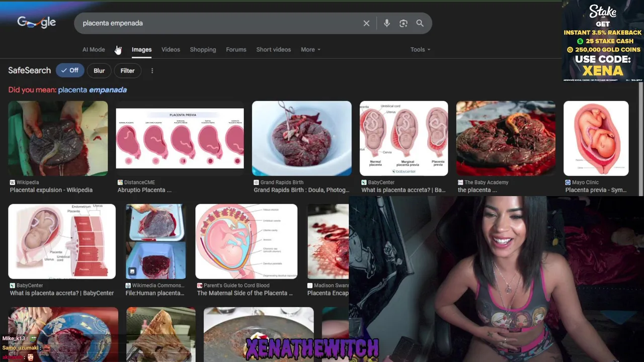This screenshot has height=362, width=644.
Task: Start voice search with the microphone icon
Action: coord(386,23)
